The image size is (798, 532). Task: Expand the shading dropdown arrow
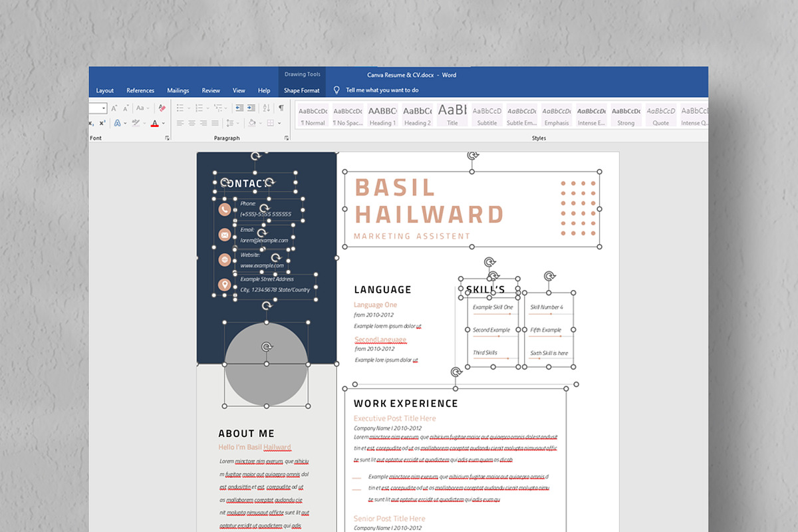pos(260,123)
